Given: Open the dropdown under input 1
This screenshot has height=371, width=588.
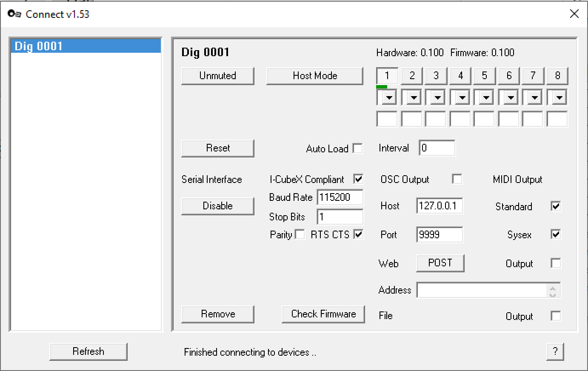Looking at the screenshot, I should (x=388, y=97).
